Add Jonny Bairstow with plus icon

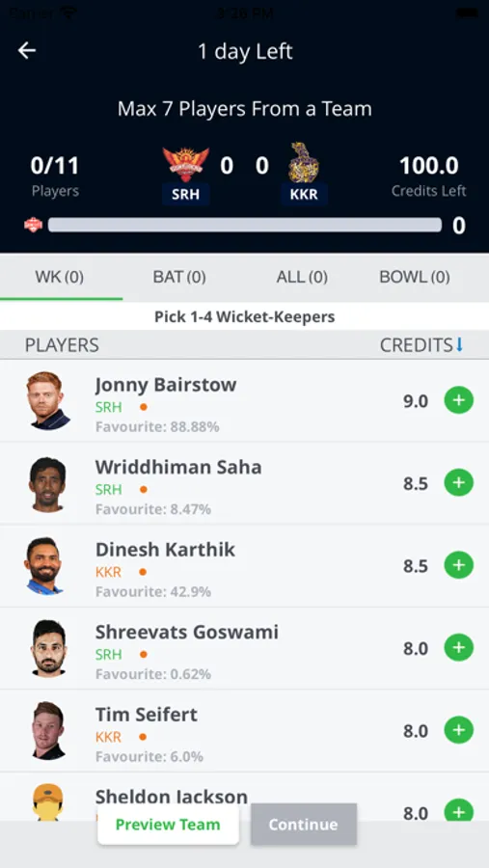point(458,400)
